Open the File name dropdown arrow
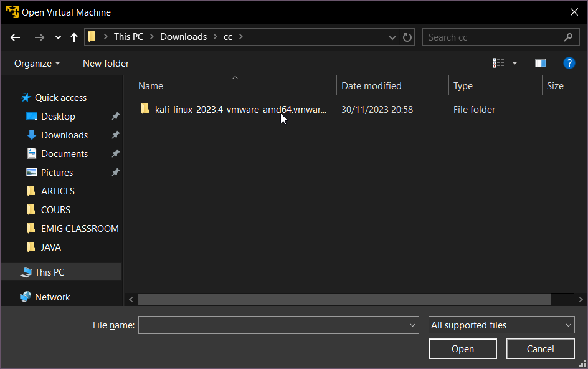 click(412, 325)
